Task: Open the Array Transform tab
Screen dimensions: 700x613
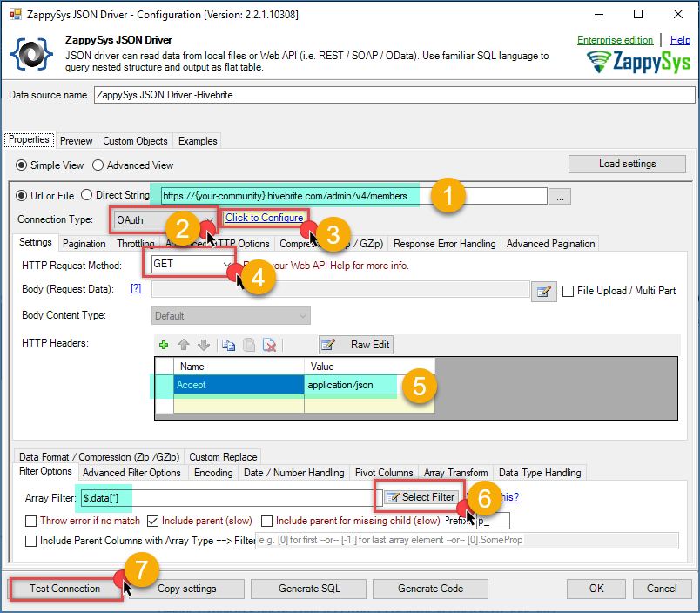Action: (x=456, y=473)
